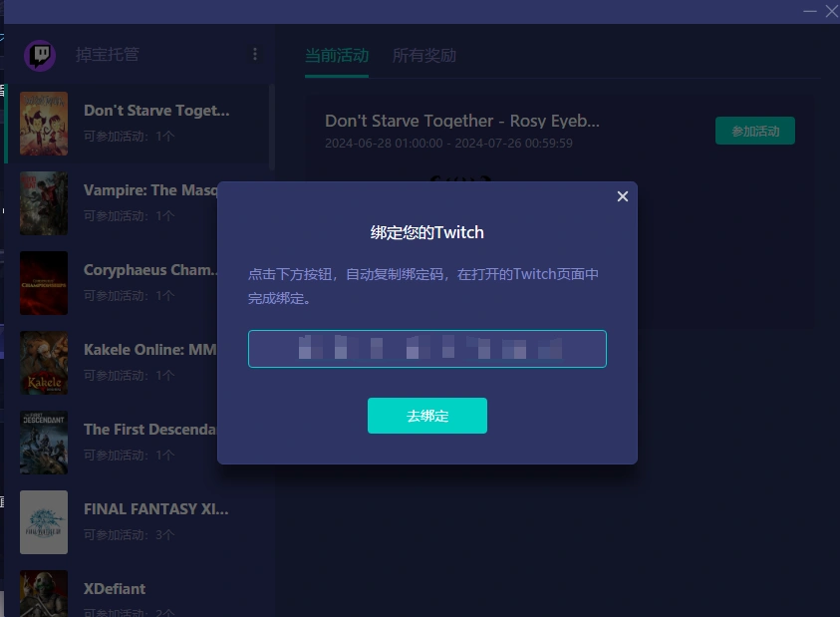Select Kakele Online game thumbnail

(44, 363)
